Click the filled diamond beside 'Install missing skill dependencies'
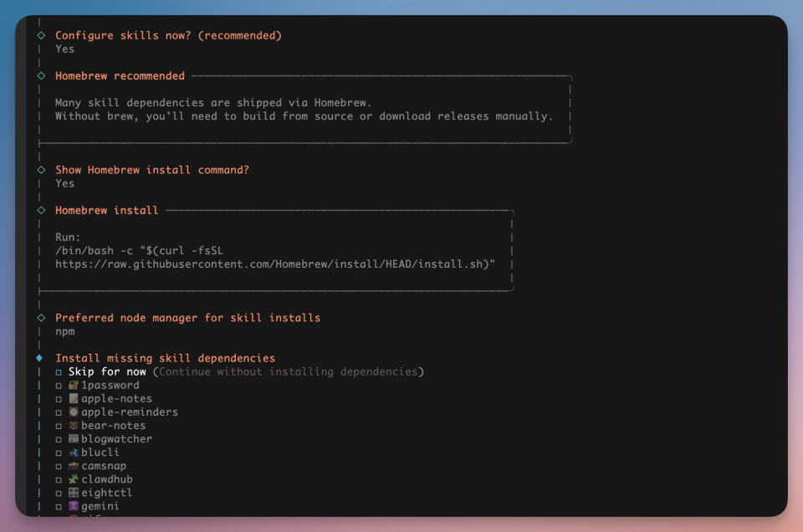 point(39,358)
